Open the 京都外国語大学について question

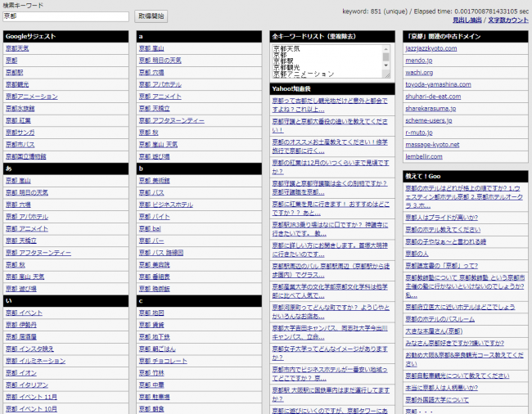[x=437, y=400]
